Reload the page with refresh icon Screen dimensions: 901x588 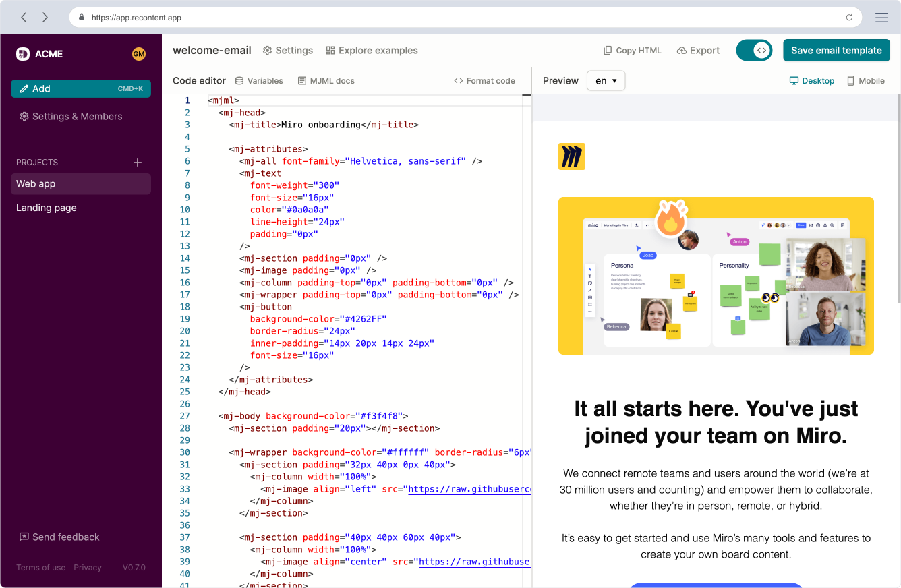(849, 18)
